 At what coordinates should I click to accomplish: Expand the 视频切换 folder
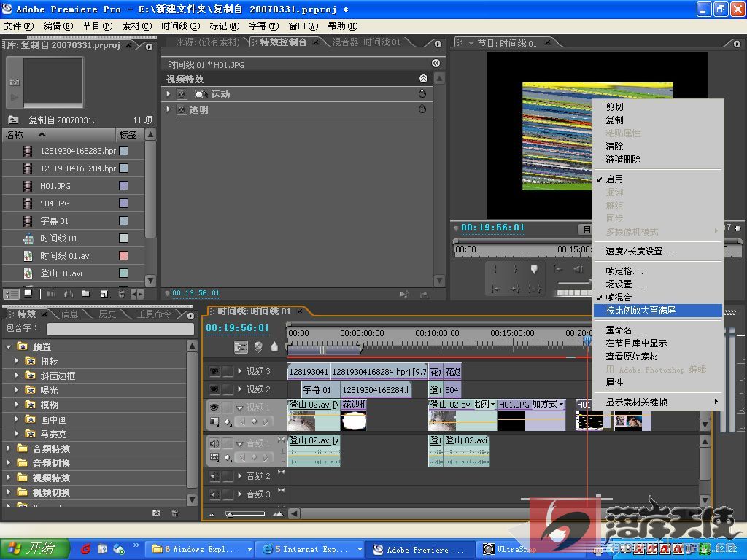click(9, 492)
